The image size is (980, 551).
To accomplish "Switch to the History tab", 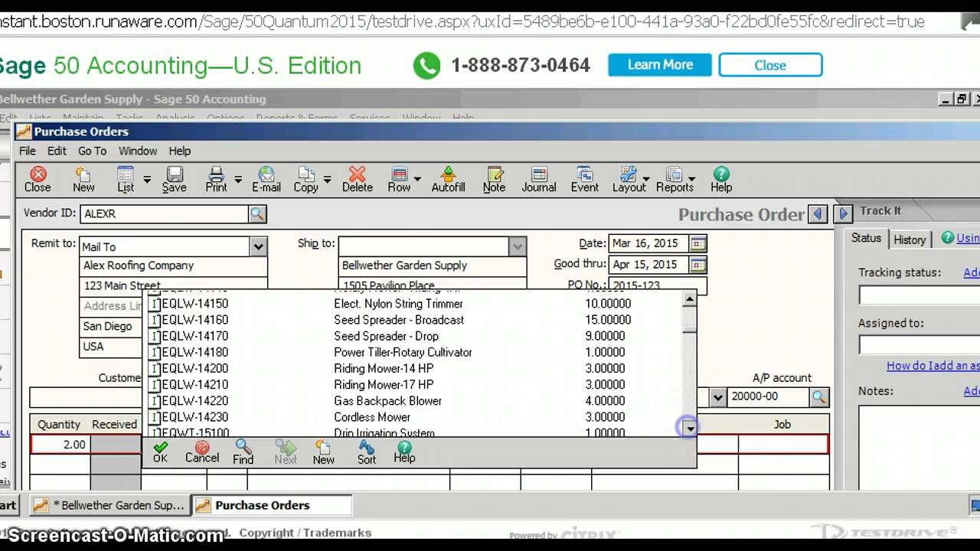I will click(910, 240).
